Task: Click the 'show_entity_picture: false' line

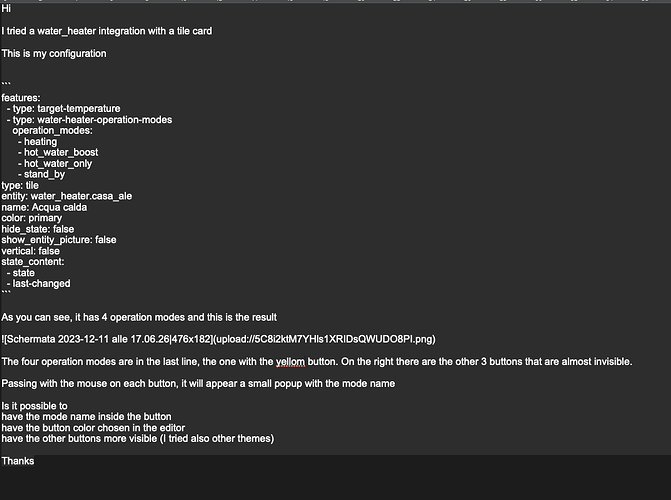Action: click(x=59, y=240)
